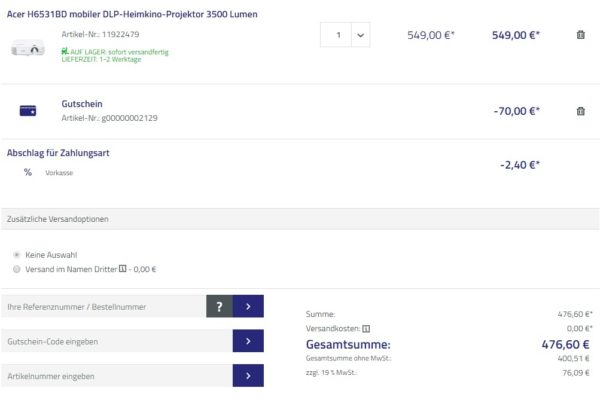Delete the Acer projector from cart
This screenshot has height=400, width=600.
coord(580,35)
